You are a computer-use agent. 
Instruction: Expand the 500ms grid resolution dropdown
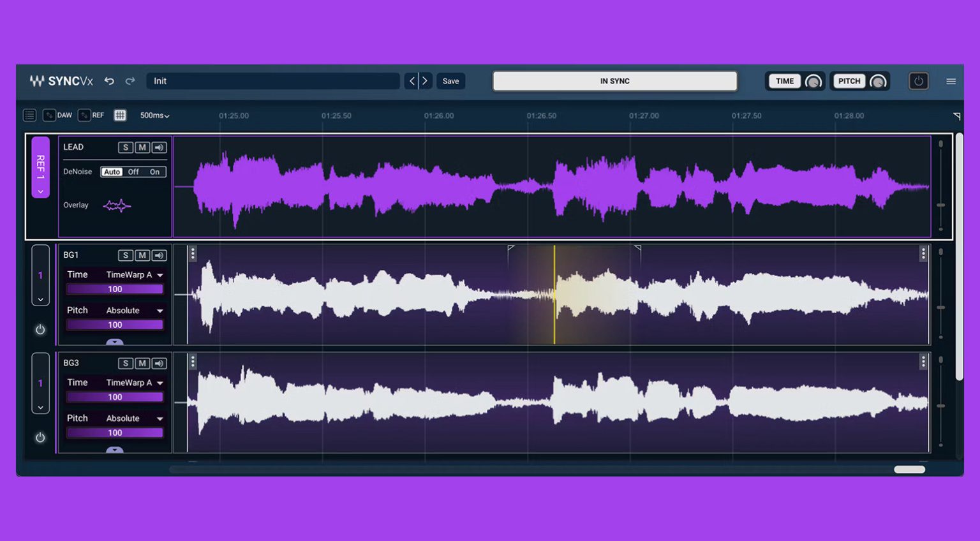pos(154,115)
